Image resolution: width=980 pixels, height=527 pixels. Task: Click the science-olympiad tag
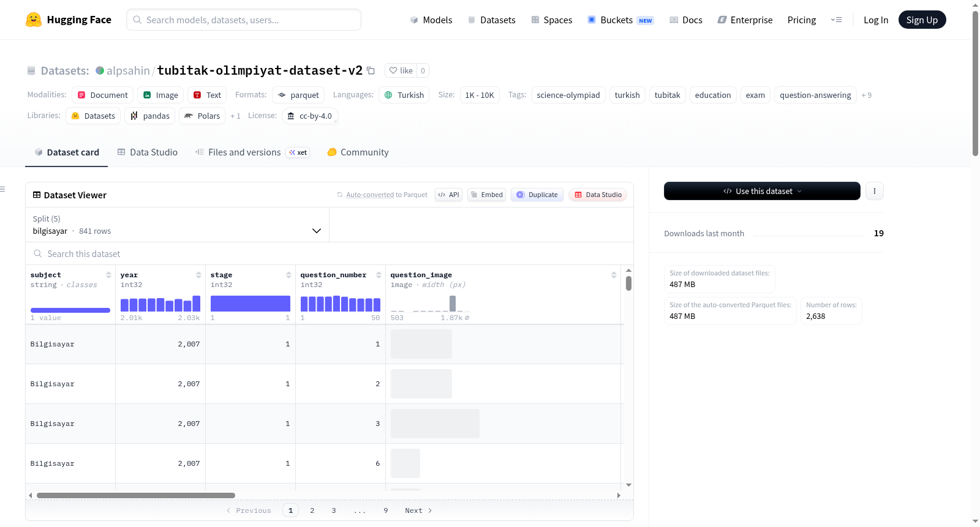[568, 95]
